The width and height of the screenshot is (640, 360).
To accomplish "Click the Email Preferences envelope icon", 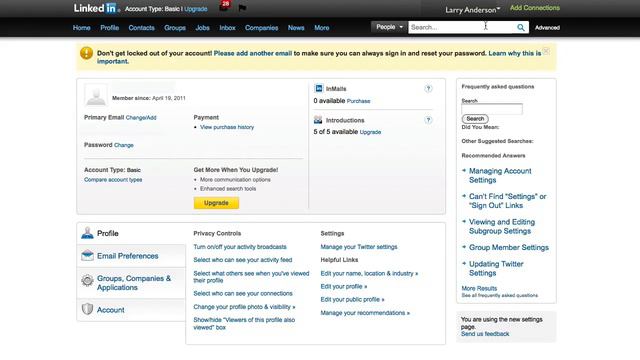I will (87, 256).
